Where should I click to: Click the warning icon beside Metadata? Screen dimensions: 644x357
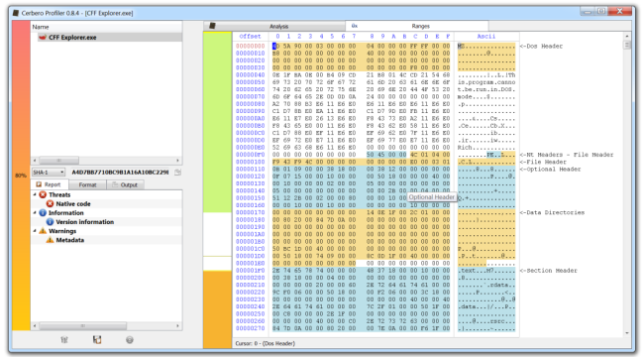pos(50,240)
